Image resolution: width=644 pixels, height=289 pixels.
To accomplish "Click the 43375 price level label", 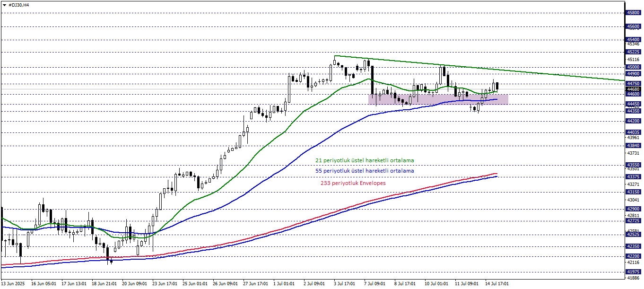I will pyautogui.click(x=633, y=177).
